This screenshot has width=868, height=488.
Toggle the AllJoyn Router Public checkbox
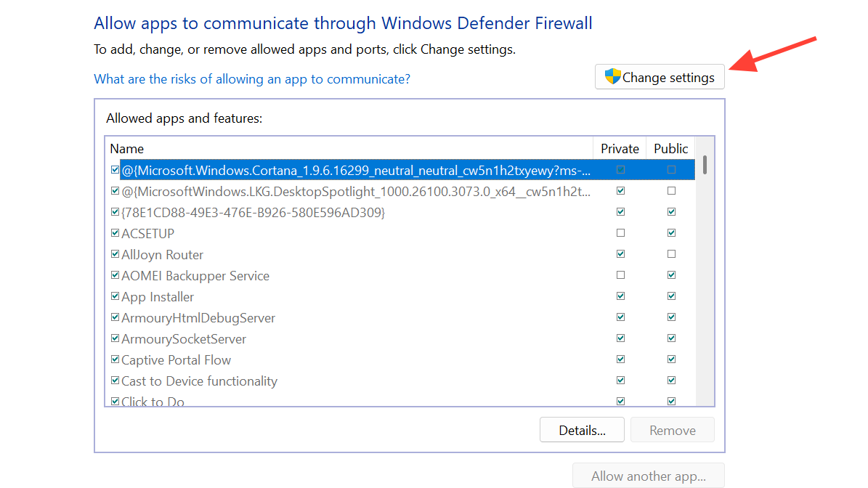click(x=671, y=254)
